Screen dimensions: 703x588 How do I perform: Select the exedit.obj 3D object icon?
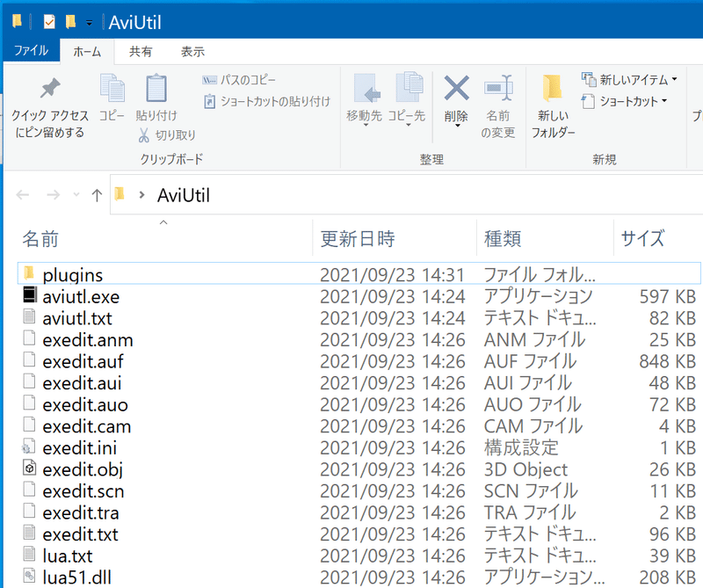(x=29, y=468)
